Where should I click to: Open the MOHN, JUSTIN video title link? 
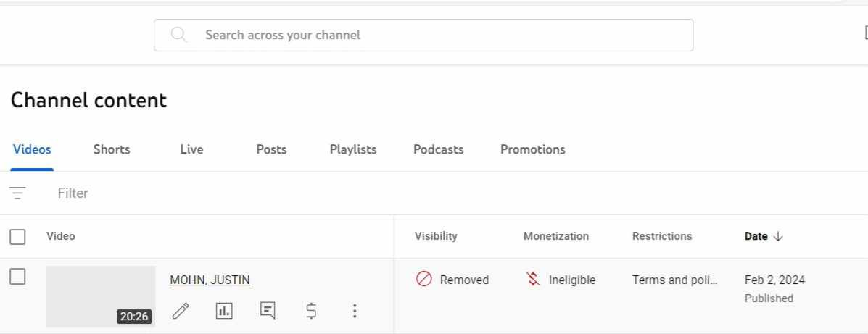tap(210, 280)
